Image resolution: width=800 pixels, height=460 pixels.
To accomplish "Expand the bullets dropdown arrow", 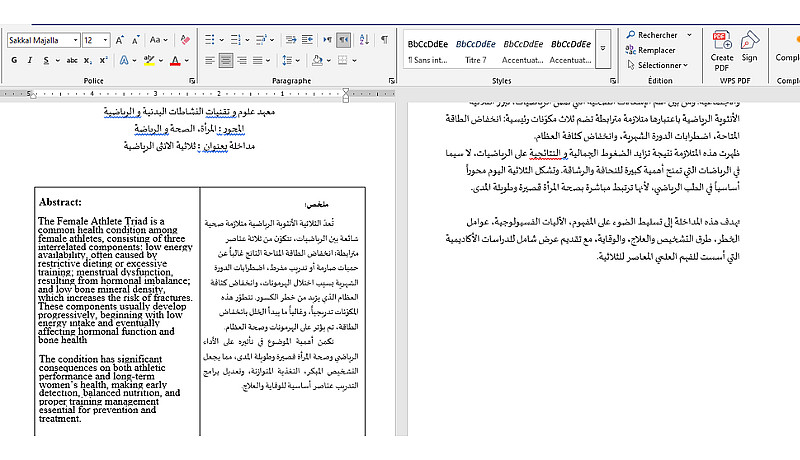I will click(x=221, y=40).
